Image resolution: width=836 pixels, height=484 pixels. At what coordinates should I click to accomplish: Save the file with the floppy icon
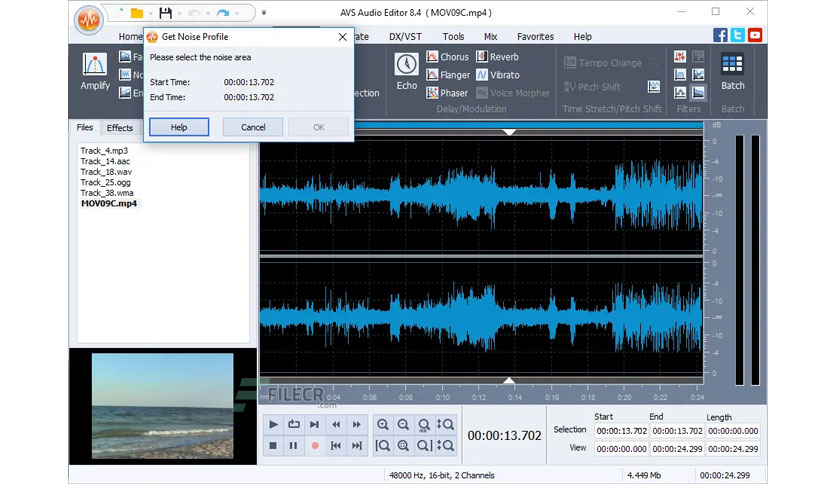166,13
